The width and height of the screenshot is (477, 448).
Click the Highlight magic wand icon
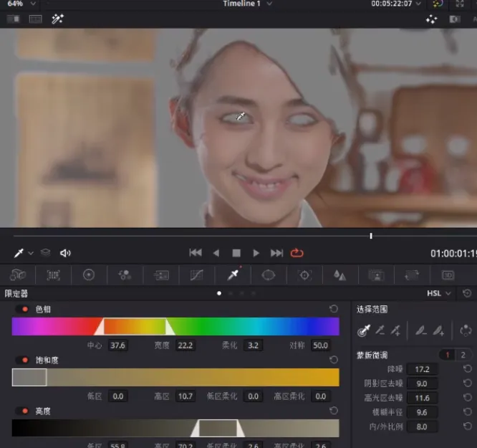pyautogui.click(x=57, y=19)
